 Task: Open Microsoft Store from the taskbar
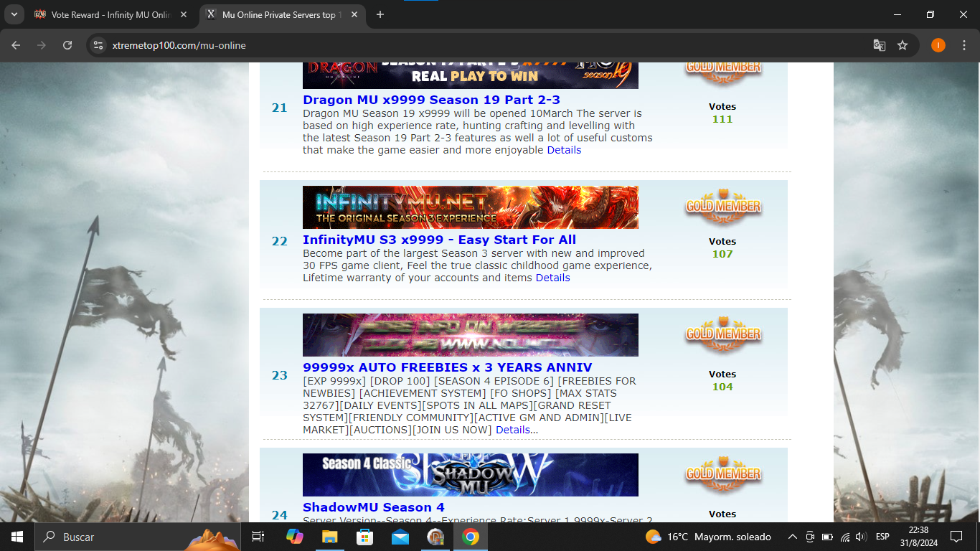(364, 537)
